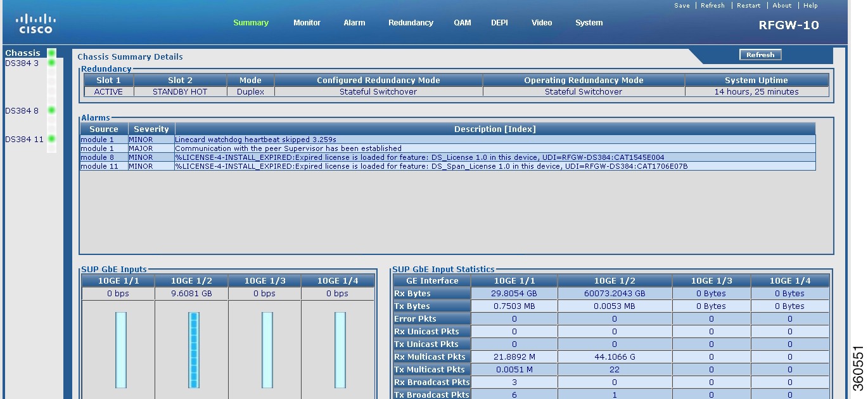Click the '44.1066 G' Rx Multicast value
This screenshot has width=868, height=399.
pyautogui.click(x=615, y=357)
